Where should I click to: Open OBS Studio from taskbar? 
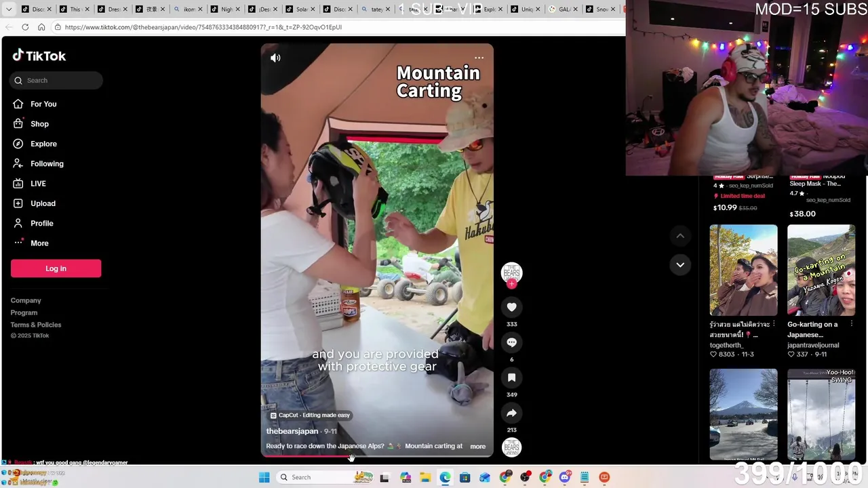(525, 477)
